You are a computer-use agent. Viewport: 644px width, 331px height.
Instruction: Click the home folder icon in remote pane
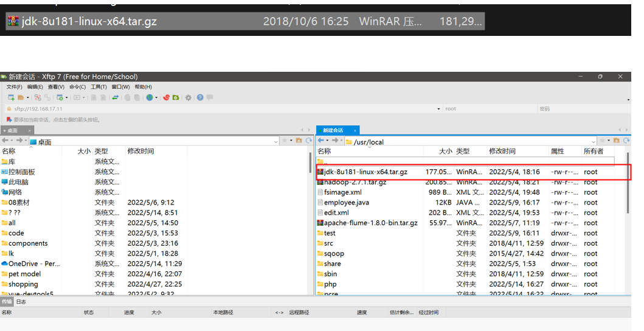click(617, 141)
